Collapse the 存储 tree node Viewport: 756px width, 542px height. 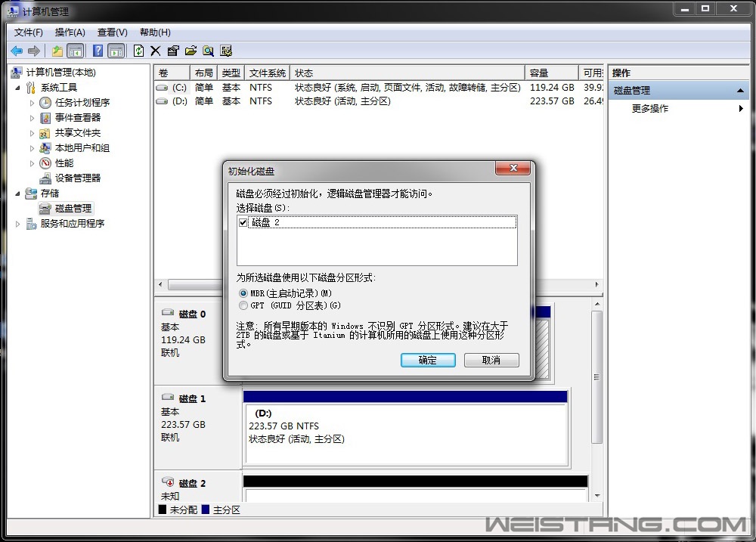(x=17, y=194)
